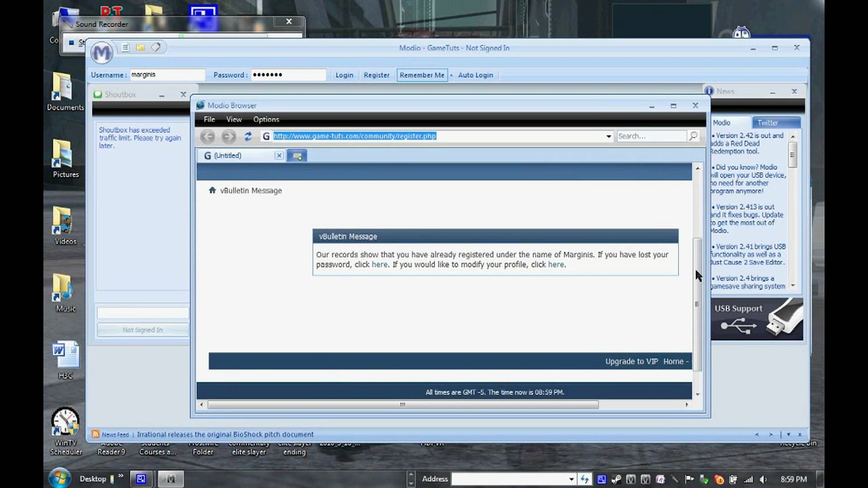This screenshot has height=488, width=868.
Task: Open the Options menu in Modio Browser
Action: coord(266,119)
